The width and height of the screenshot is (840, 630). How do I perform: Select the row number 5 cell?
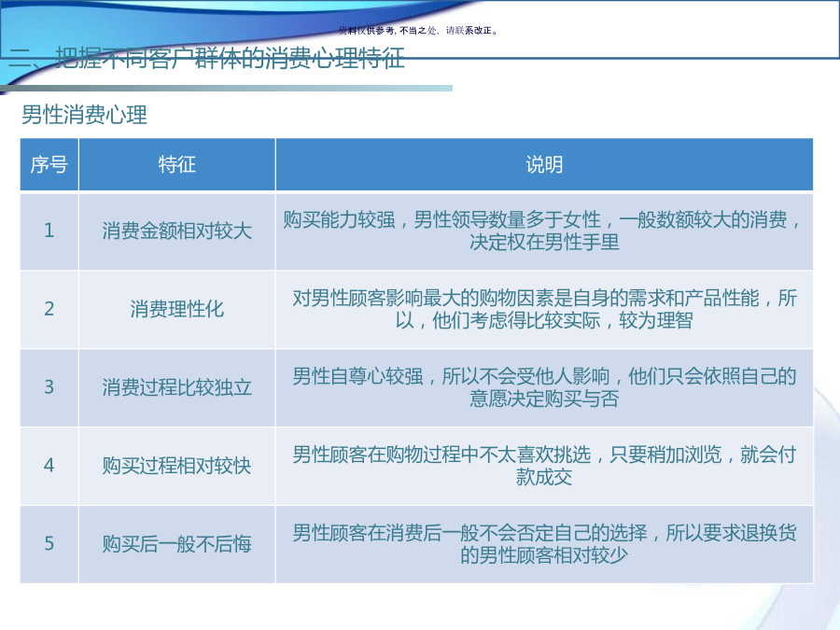49,544
